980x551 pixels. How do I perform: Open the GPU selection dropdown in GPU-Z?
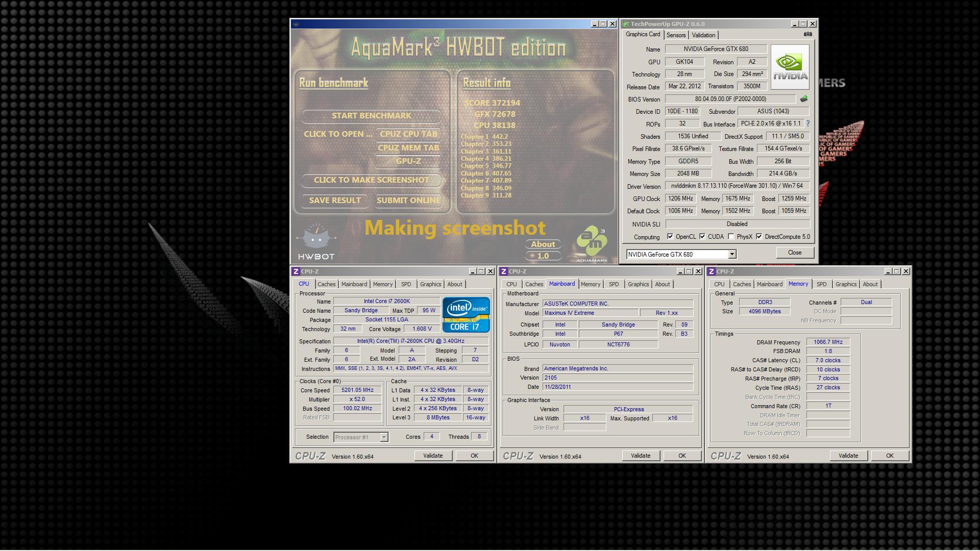[x=732, y=254]
